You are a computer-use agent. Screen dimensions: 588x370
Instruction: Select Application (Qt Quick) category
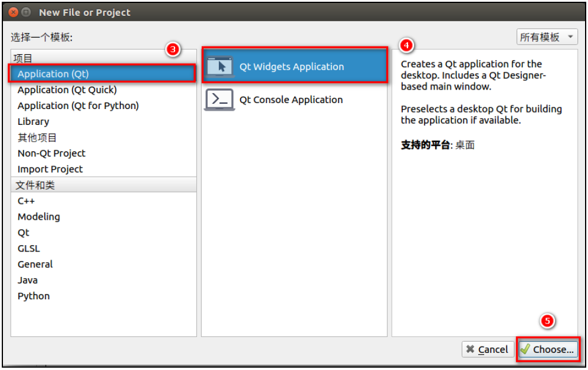(104, 90)
